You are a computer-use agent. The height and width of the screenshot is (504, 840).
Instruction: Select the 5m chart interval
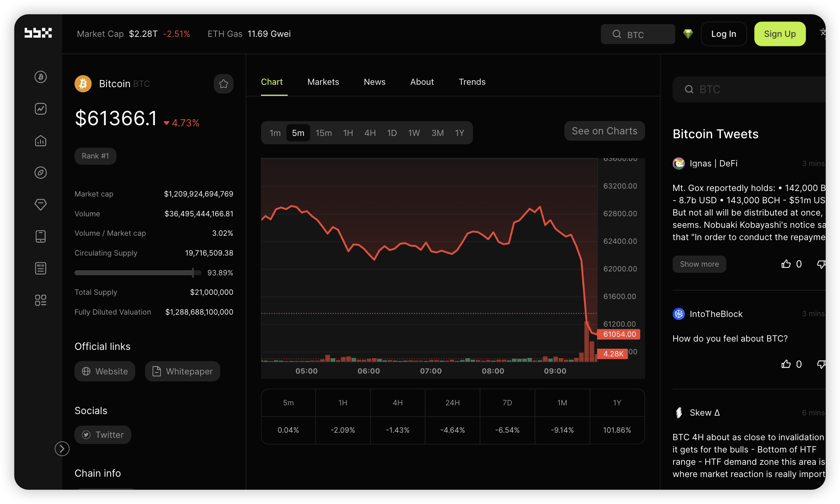click(x=298, y=133)
